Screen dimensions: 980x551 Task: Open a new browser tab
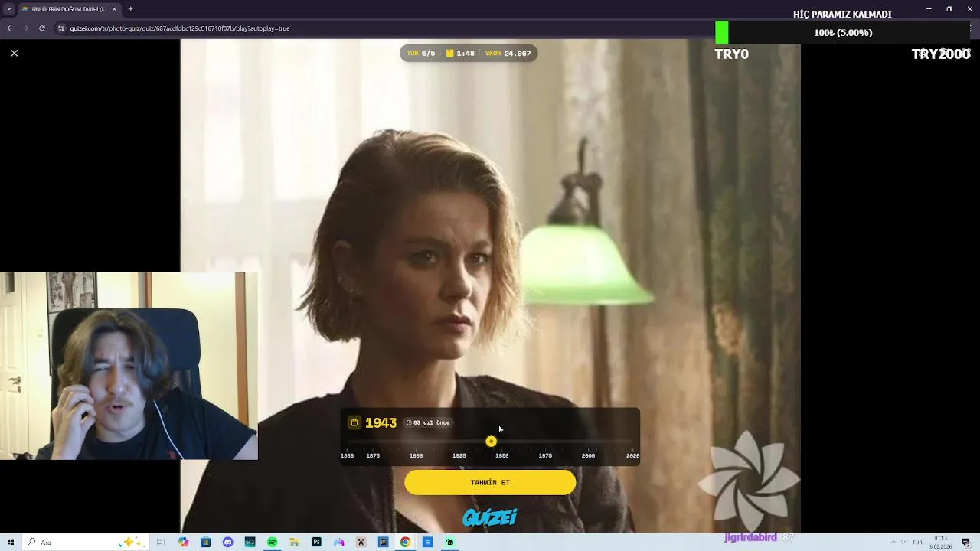tap(130, 9)
